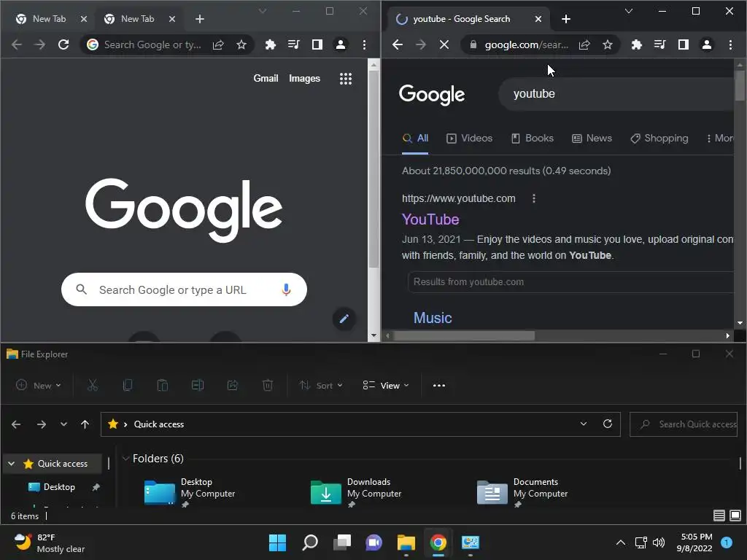Stop loading page in right Chrome window

tap(444, 44)
